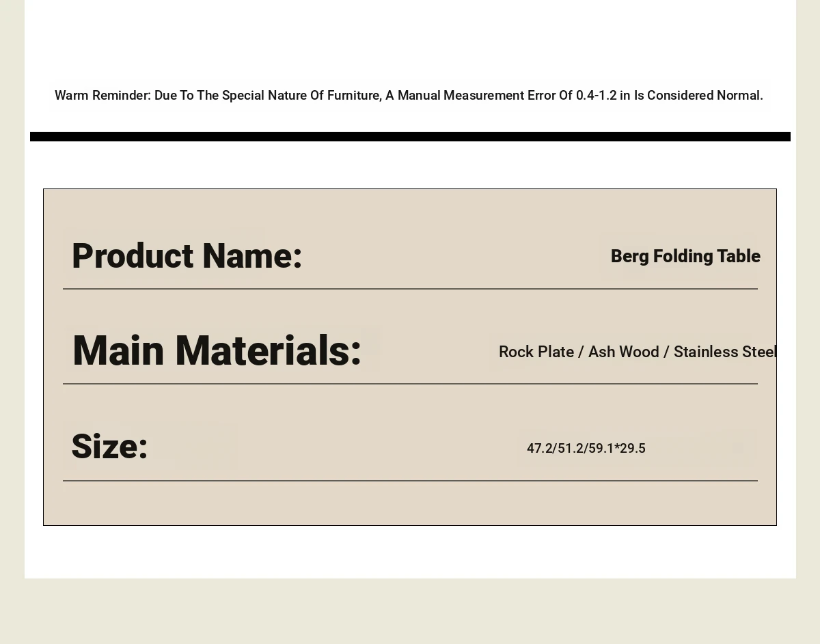Click the 47.2/51.2/59.1*29.5 size value
This screenshot has height=644, width=820.
(586, 449)
